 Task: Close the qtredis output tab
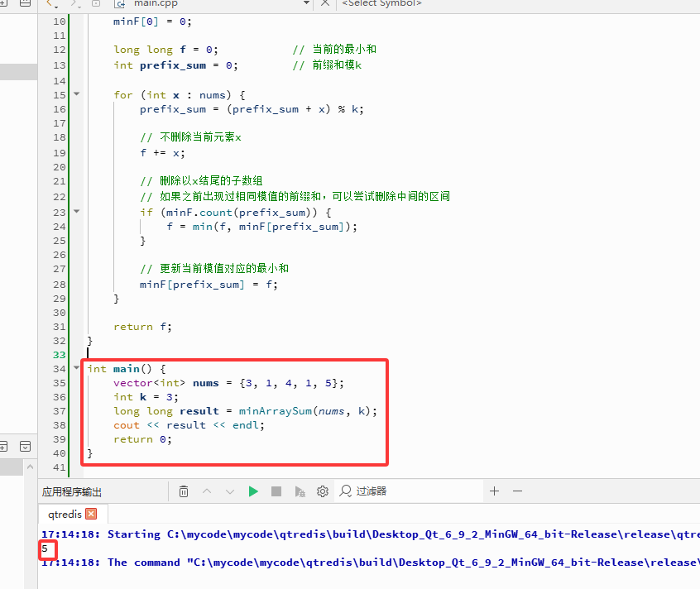coord(91,514)
